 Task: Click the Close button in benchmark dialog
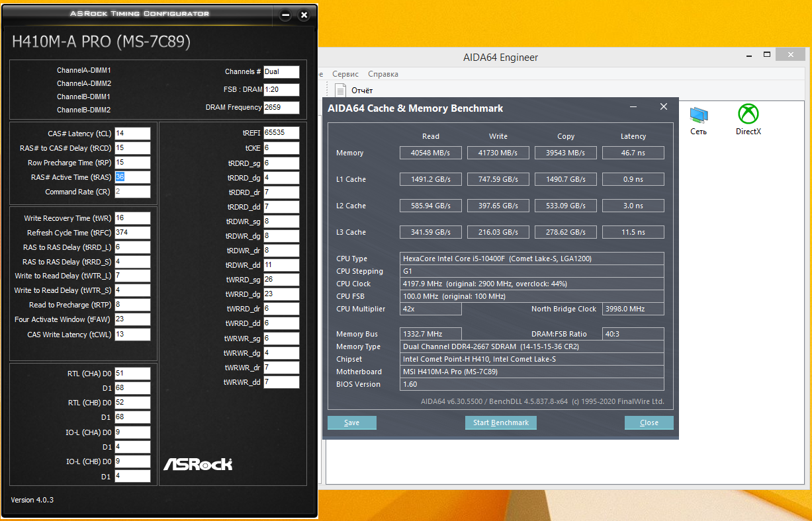[649, 422]
